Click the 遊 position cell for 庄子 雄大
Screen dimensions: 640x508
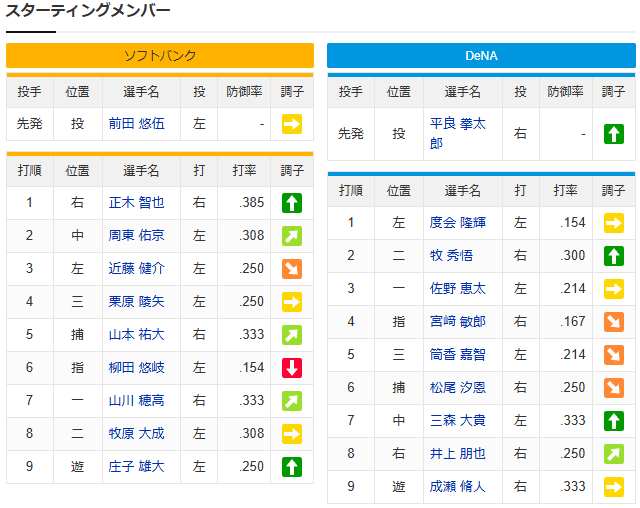tap(78, 467)
